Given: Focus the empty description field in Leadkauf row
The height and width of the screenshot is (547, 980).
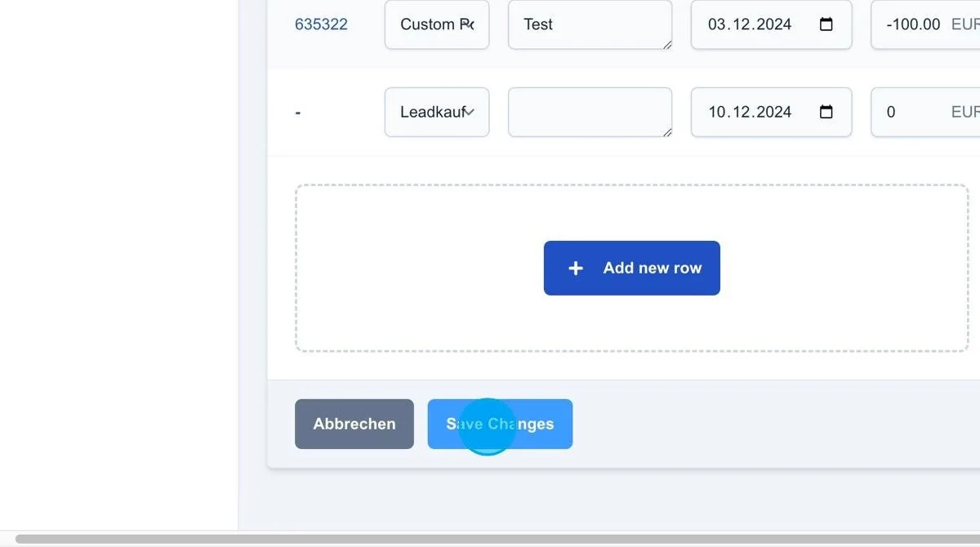Looking at the screenshot, I should pos(590,112).
